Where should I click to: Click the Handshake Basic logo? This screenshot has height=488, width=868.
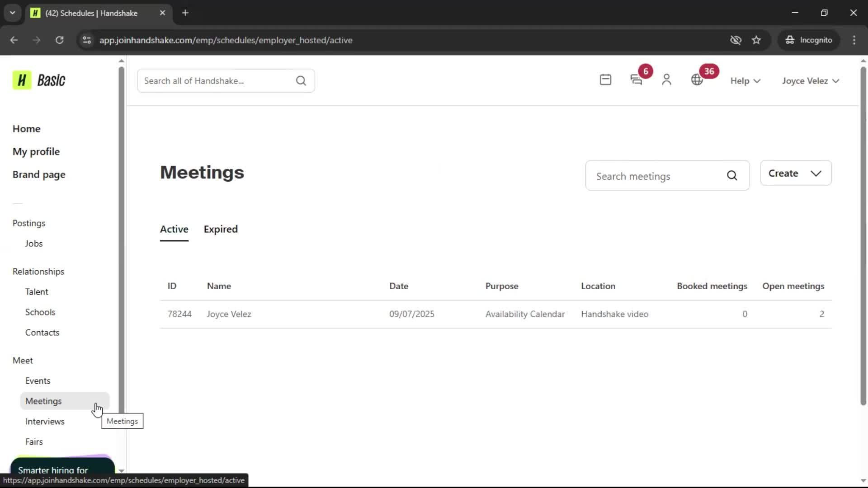[x=39, y=80]
